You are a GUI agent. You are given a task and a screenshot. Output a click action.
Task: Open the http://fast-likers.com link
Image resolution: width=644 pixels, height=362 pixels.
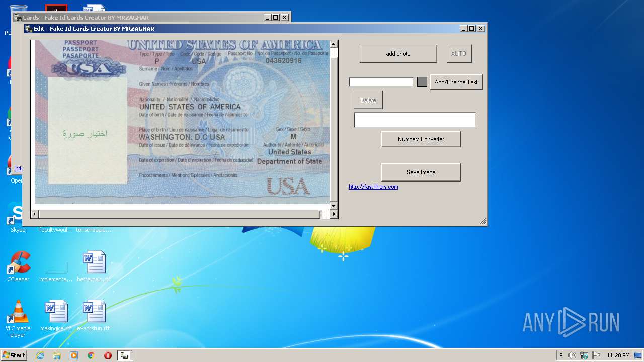(373, 187)
